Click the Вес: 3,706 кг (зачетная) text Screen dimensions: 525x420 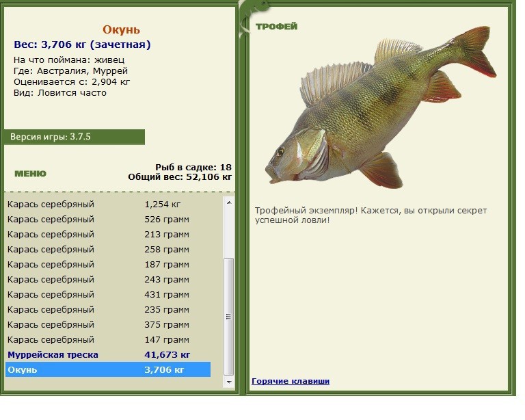tap(82, 44)
